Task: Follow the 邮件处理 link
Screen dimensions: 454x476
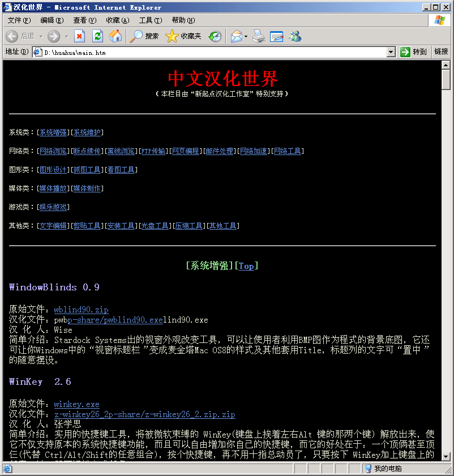Action: coord(220,151)
